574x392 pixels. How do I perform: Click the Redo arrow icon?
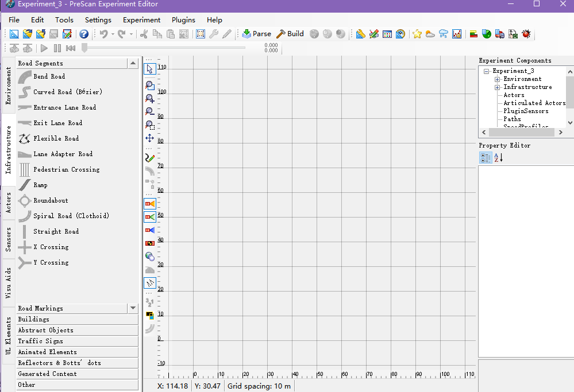tap(122, 34)
